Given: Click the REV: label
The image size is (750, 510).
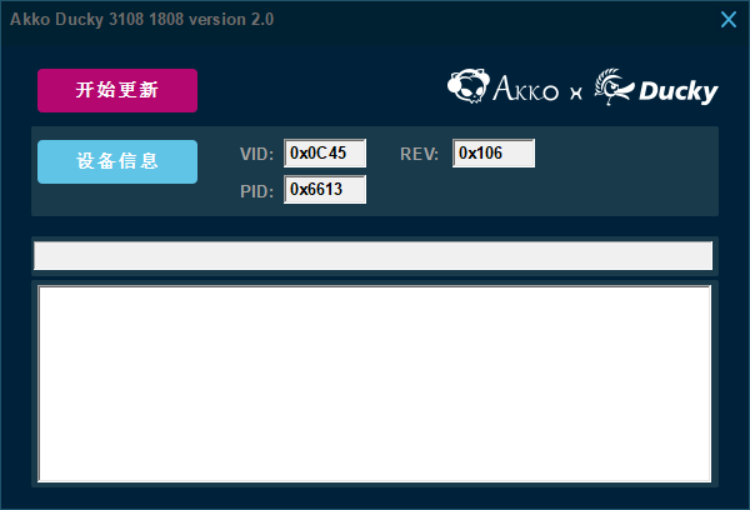Looking at the screenshot, I should pos(419,154).
